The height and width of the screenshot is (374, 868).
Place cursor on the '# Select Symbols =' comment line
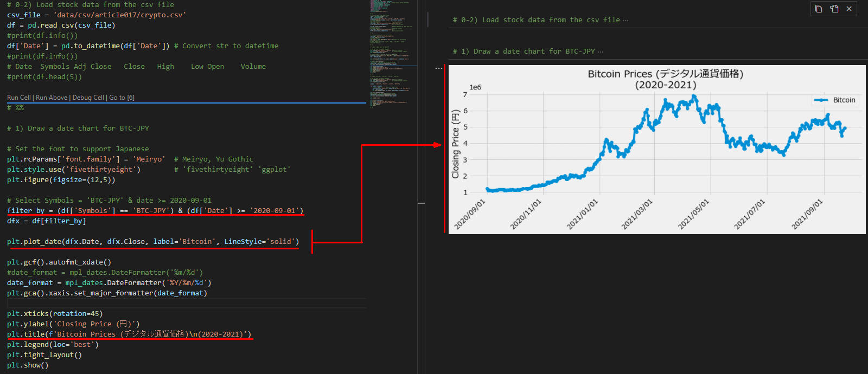109,201
